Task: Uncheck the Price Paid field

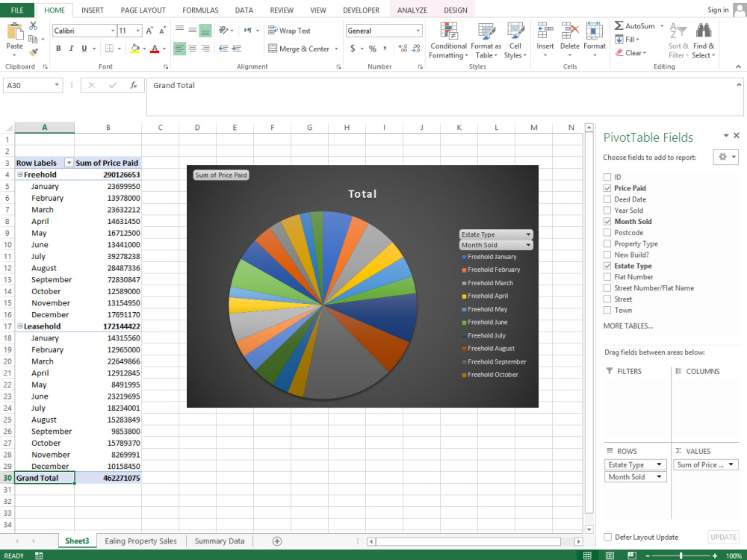Action: pyautogui.click(x=607, y=188)
